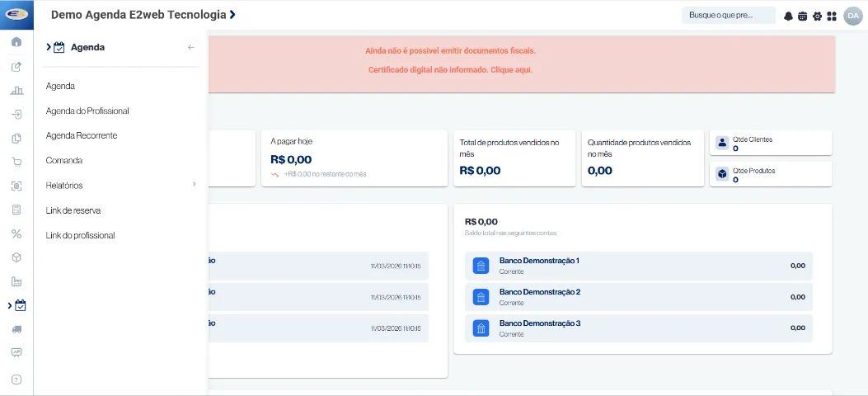The width and height of the screenshot is (868, 396).
Task: Open Agenda do Profissional
Action: pos(87,111)
